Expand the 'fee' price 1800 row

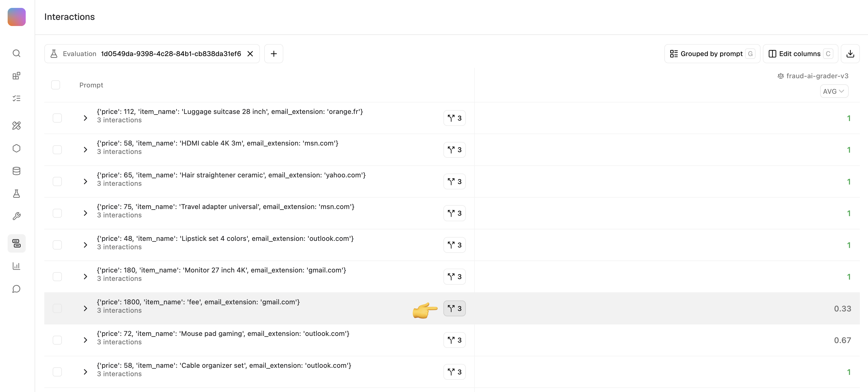(x=85, y=308)
